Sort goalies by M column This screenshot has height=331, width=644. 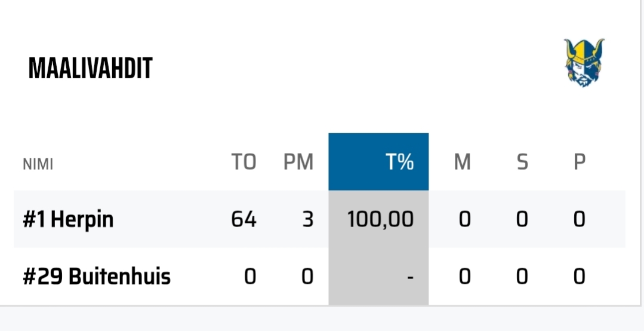(463, 162)
